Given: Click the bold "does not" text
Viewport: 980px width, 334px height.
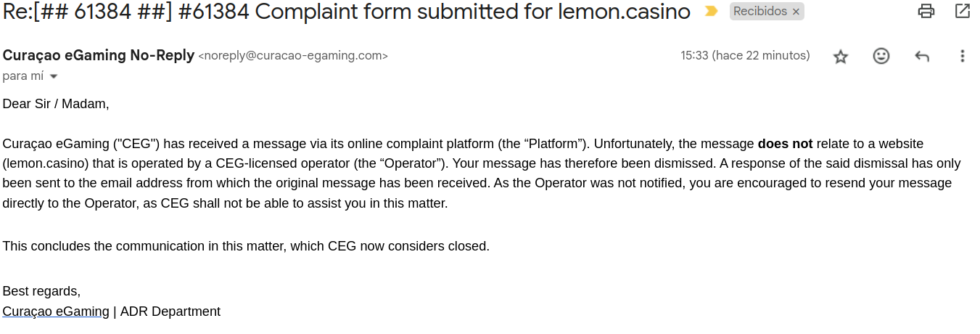Looking at the screenshot, I should point(785,144).
